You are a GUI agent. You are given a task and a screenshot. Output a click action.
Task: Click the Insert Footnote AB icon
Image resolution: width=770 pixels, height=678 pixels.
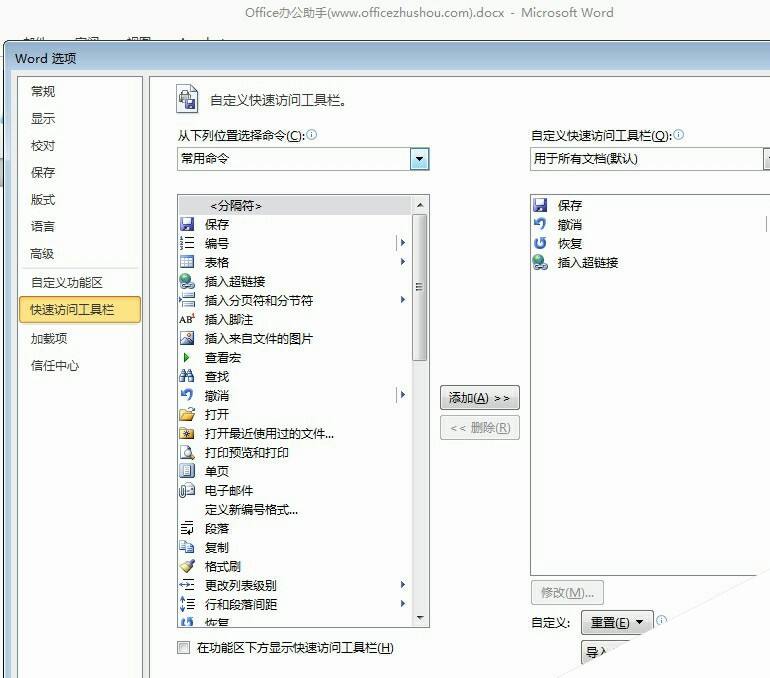[187, 319]
